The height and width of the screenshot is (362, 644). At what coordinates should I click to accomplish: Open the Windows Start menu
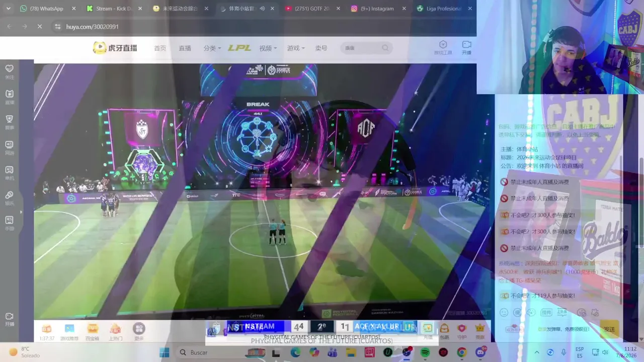pyautogui.click(x=165, y=352)
